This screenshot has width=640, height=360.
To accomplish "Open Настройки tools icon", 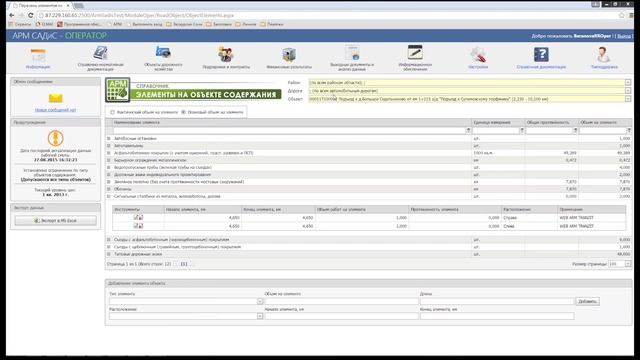I will coord(478,55).
